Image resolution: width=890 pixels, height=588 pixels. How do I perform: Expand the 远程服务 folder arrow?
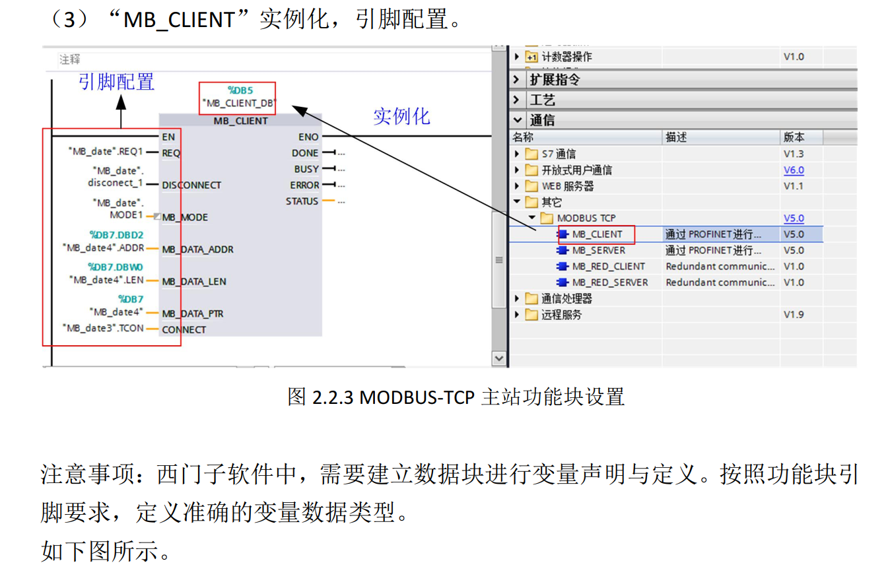pos(517,315)
